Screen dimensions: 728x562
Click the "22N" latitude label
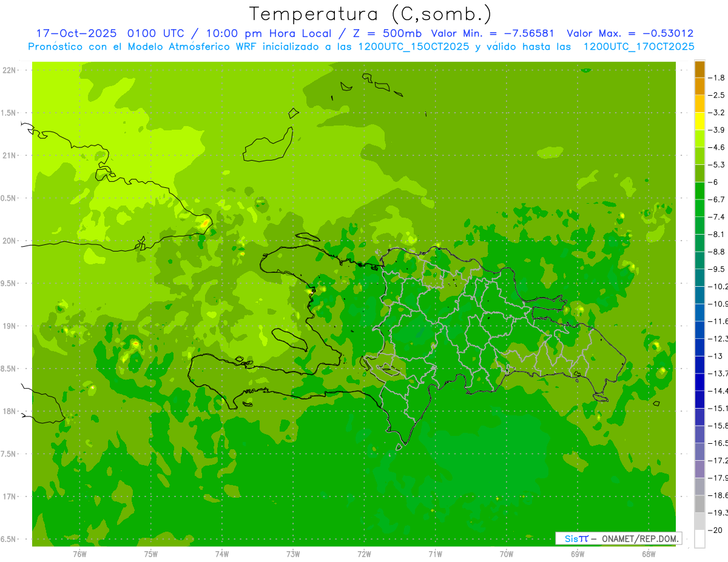pyautogui.click(x=10, y=70)
